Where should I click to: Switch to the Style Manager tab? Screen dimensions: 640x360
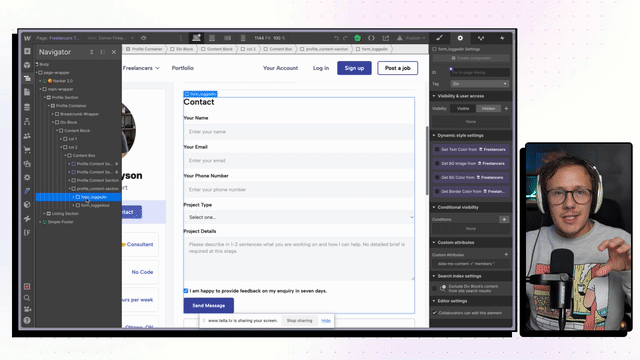481,38
